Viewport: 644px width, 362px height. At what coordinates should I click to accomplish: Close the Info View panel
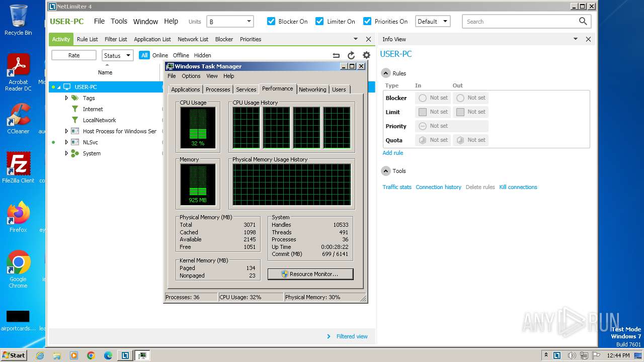point(588,39)
